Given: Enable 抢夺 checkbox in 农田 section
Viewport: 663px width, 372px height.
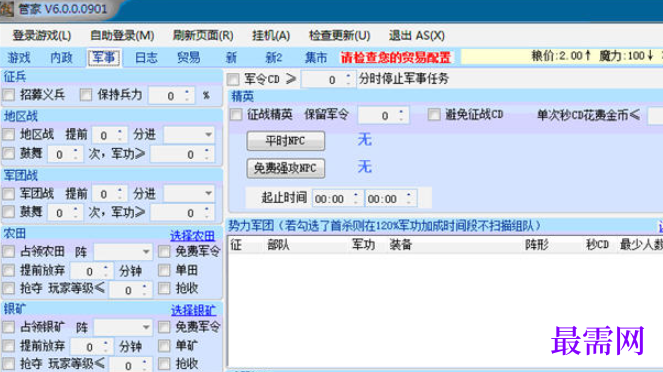Looking at the screenshot, I should pos(9,289).
